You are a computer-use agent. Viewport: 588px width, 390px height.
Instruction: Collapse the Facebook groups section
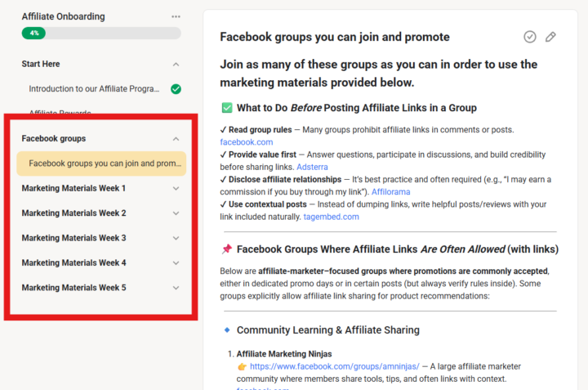pyautogui.click(x=176, y=139)
